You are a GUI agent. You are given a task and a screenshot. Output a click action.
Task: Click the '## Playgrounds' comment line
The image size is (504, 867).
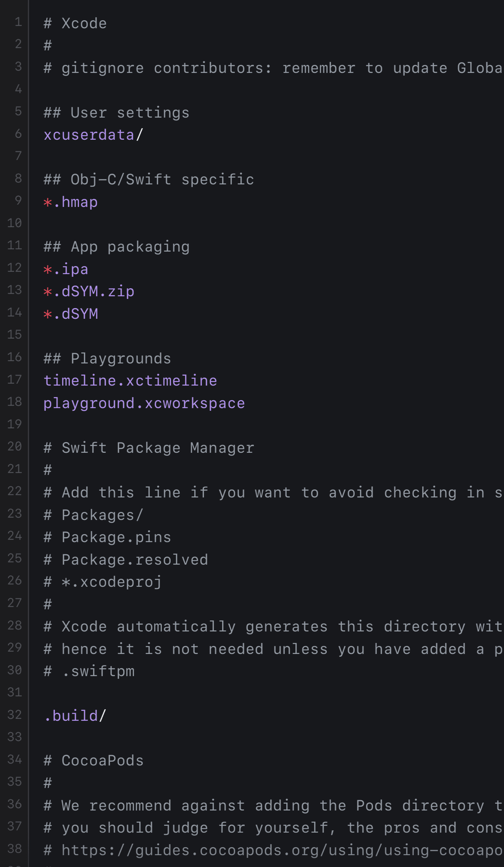107,358
